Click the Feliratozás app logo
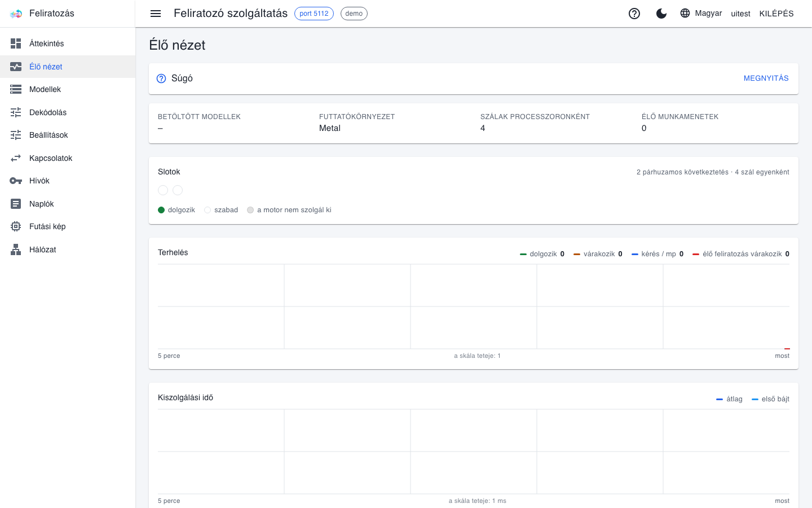 [16, 14]
